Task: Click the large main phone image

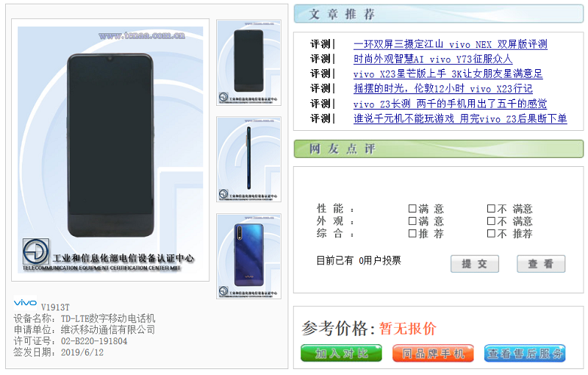Action: 110,149
